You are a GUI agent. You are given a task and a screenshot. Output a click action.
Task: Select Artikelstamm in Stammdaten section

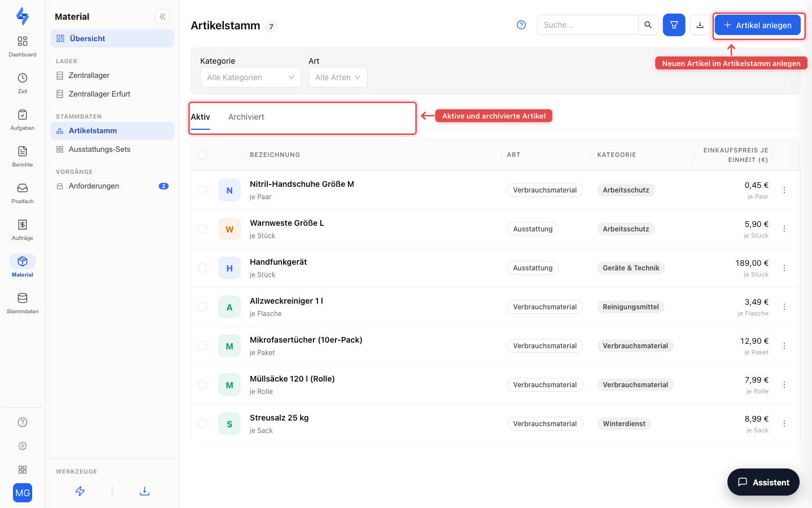[112, 130]
